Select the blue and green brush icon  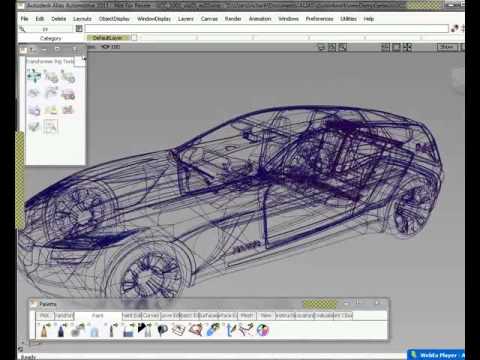(213, 330)
